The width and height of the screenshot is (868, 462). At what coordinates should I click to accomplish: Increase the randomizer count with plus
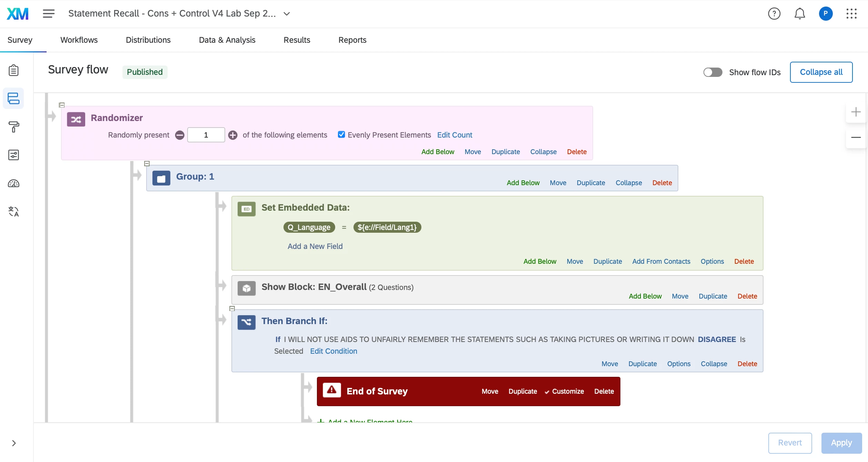(233, 135)
